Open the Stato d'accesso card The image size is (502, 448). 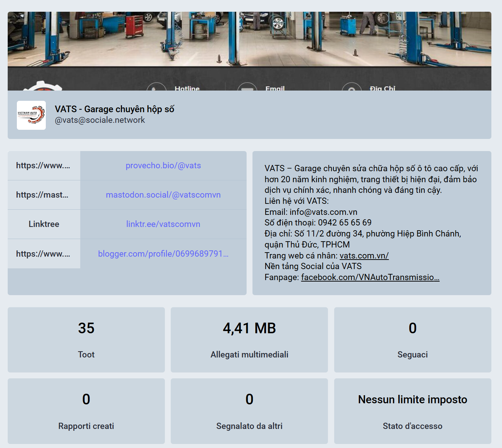tap(413, 411)
